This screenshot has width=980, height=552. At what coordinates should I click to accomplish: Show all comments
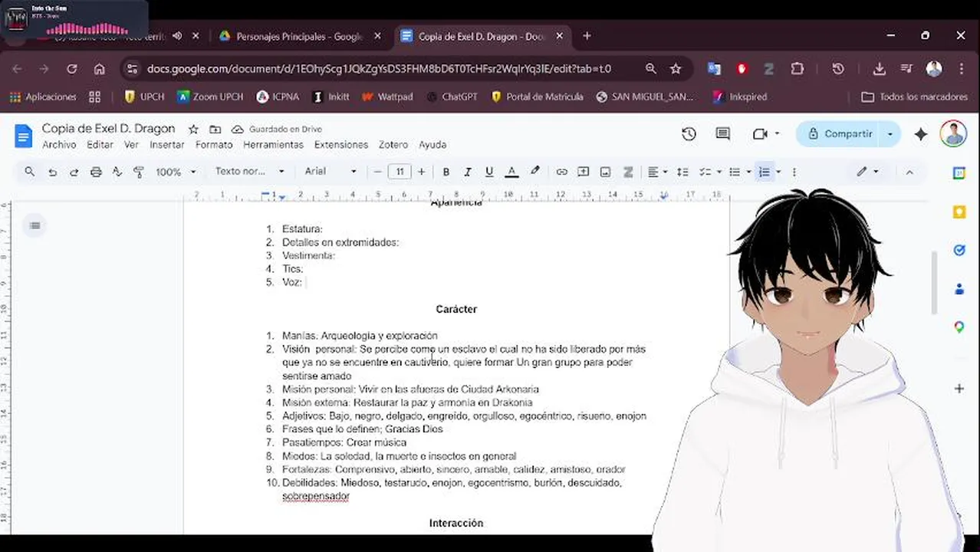(x=722, y=134)
